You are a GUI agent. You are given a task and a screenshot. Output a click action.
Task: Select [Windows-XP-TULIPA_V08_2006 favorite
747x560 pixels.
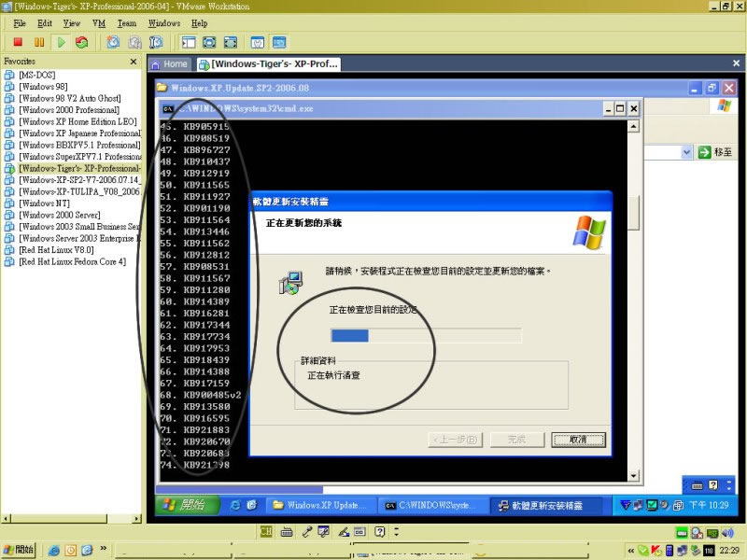(x=80, y=191)
